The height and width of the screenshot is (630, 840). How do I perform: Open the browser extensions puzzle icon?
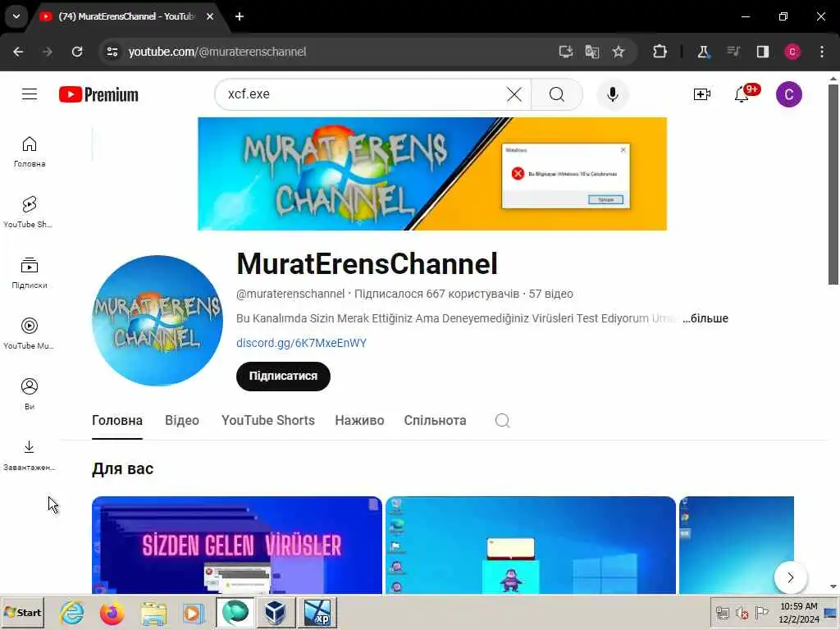point(660,52)
